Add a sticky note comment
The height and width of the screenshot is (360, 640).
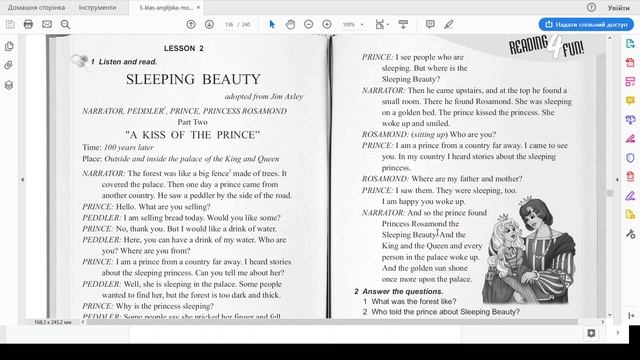point(430,24)
